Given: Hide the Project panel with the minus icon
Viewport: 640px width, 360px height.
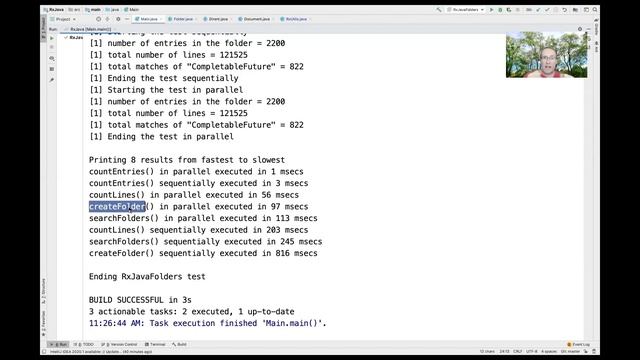Looking at the screenshot, I should [x=127, y=19].
